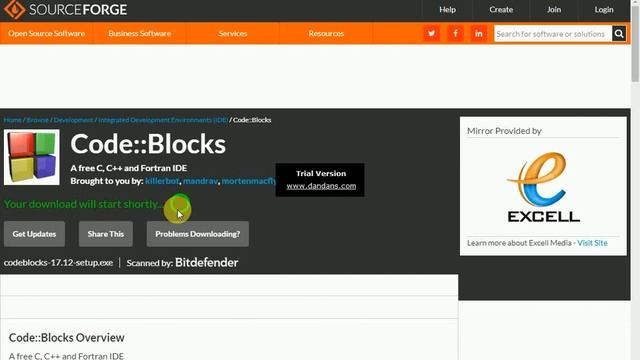Click the Share This button
The width and height of the screenshot is (640, 360).
(106, 234)
